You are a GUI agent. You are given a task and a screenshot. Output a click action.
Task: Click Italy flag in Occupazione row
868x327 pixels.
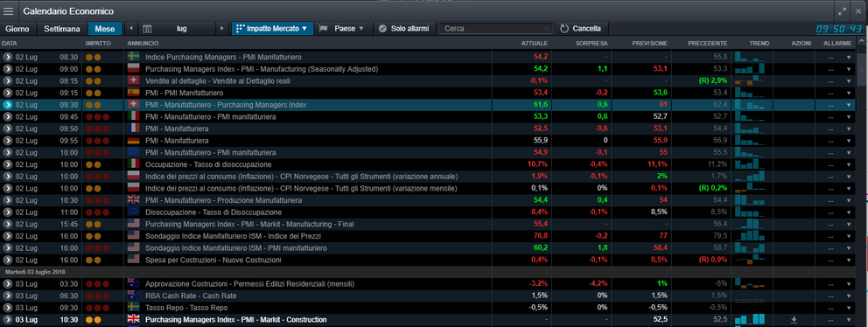coord(133,164)
